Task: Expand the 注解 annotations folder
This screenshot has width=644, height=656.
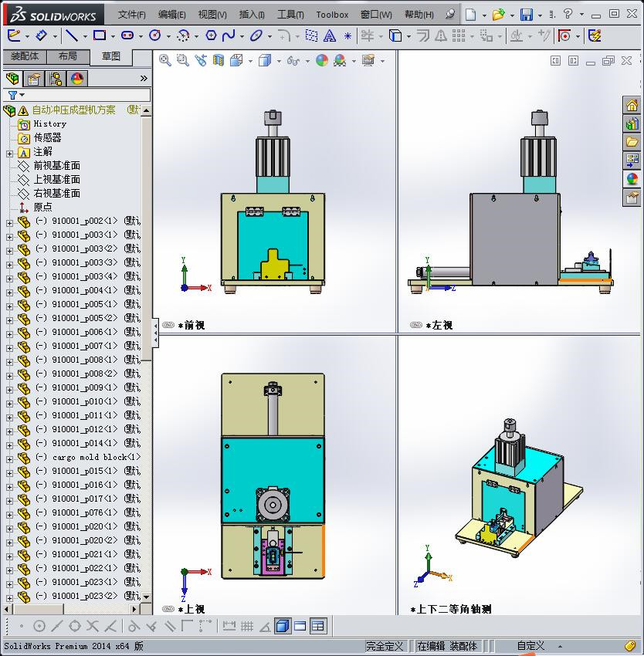Action: pos(9,154)
